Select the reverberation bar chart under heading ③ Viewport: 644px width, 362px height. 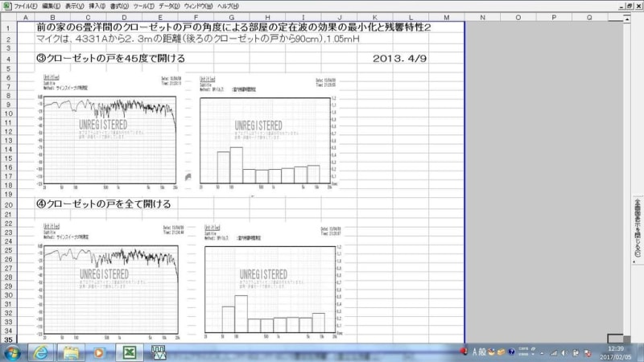(x=268, y=132)
